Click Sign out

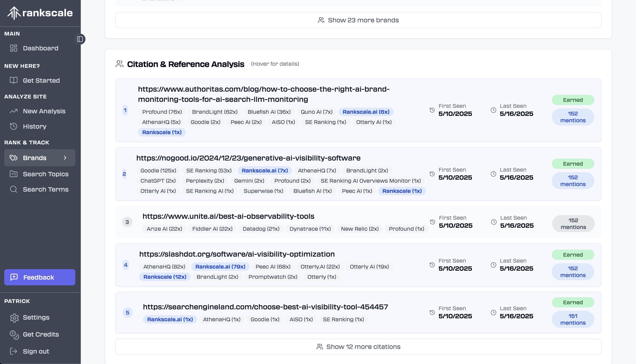(x=40, y=351)
